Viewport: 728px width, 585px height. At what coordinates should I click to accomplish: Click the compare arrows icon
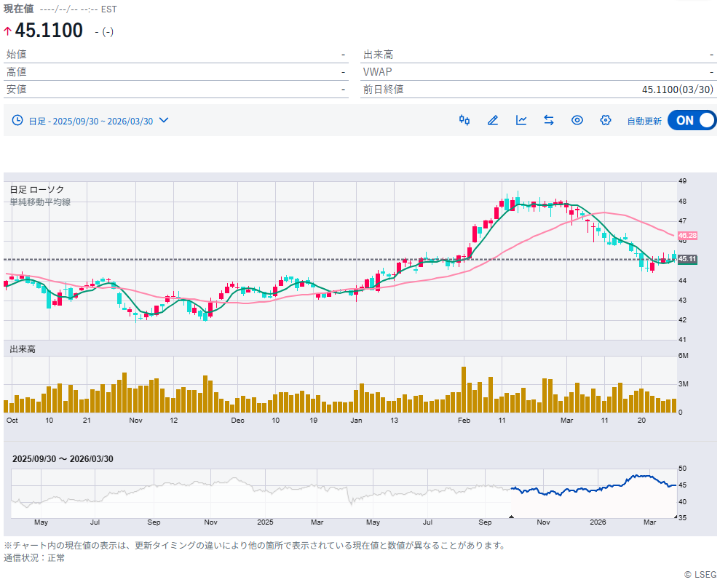[549, 120]
